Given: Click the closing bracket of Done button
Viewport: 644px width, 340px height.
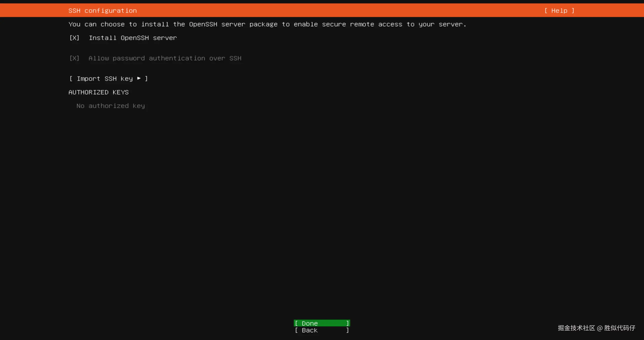Looking at the screenshot, I should [347, 323].
